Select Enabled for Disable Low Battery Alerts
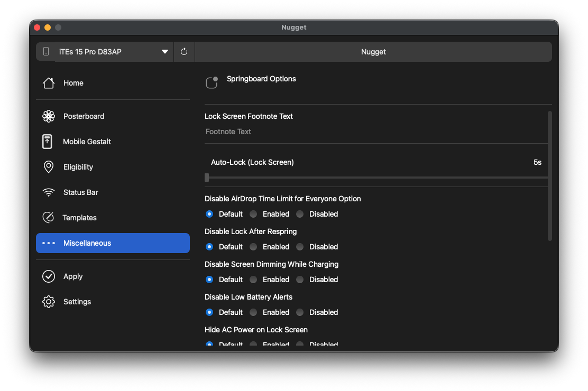 [254, 312]
